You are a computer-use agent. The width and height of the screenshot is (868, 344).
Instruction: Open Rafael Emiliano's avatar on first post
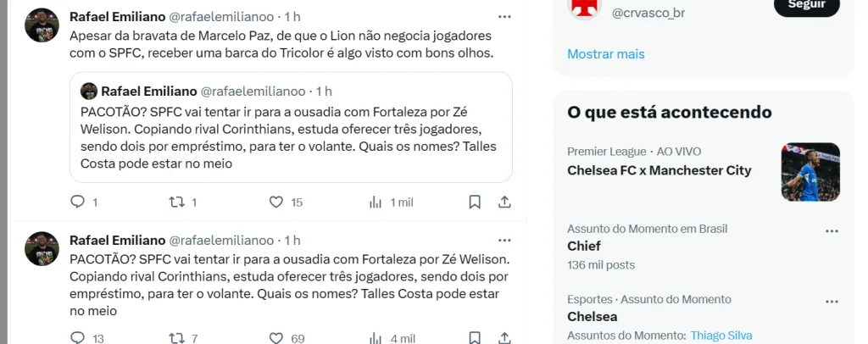coord(42,25)
